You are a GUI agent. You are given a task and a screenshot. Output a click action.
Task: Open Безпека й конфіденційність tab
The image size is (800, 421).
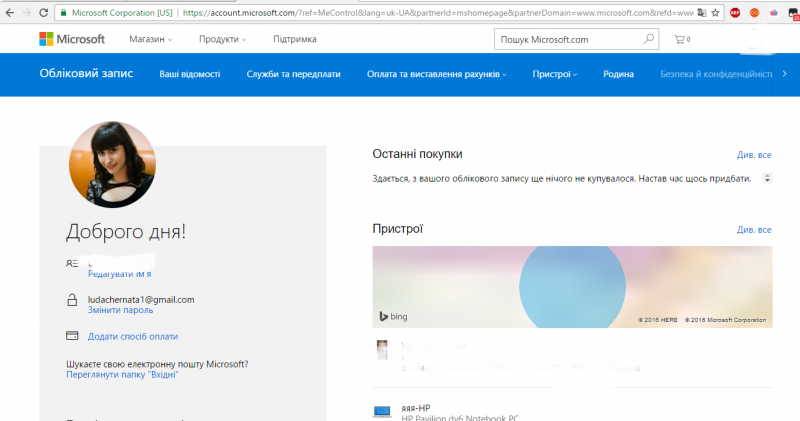coord(716,74)
